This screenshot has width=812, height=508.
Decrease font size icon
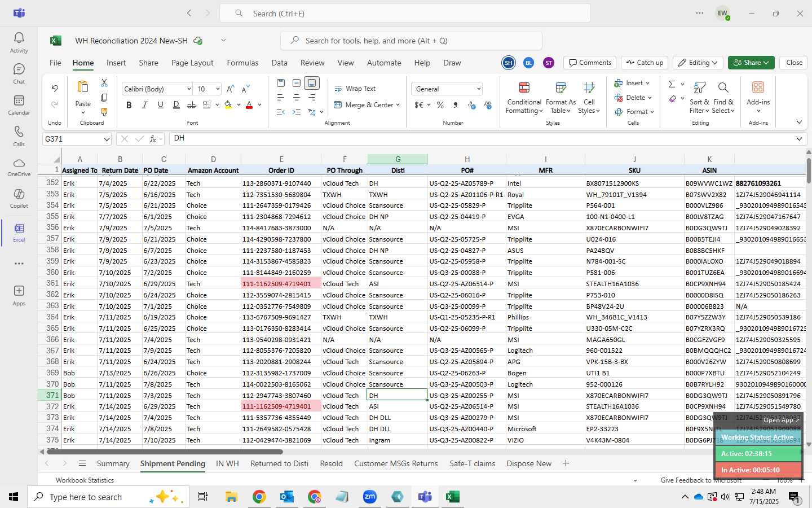click(x=245, y=89)
